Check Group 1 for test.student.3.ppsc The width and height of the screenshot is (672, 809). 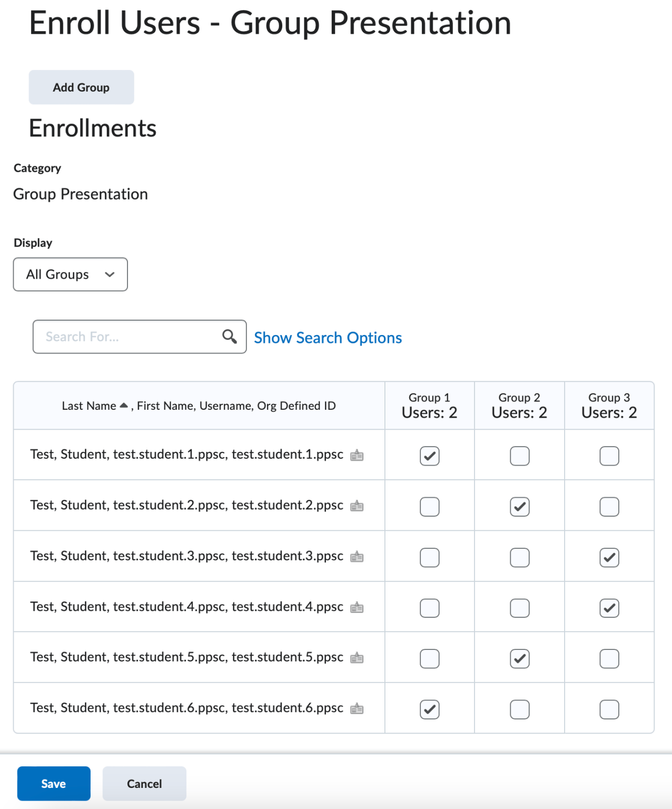pyautogui.click(x=430, y=557)
